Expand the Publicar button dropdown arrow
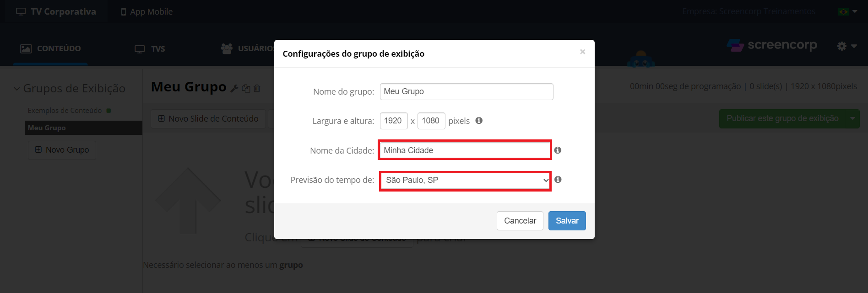Image resolution: width=868 pixels, height=293 pixels. [852, 119]
